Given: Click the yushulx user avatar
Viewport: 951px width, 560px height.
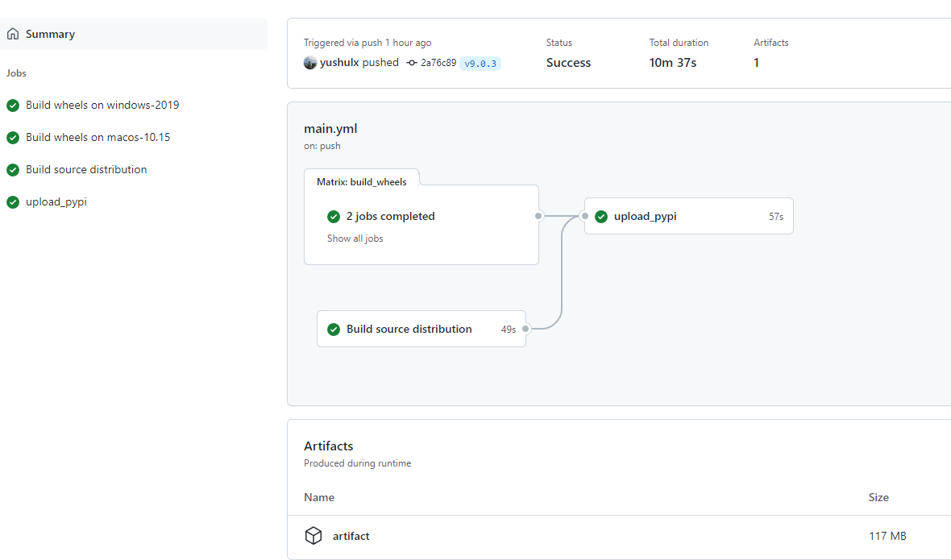Looking at the screenshot, I should [x=310, y=63].
